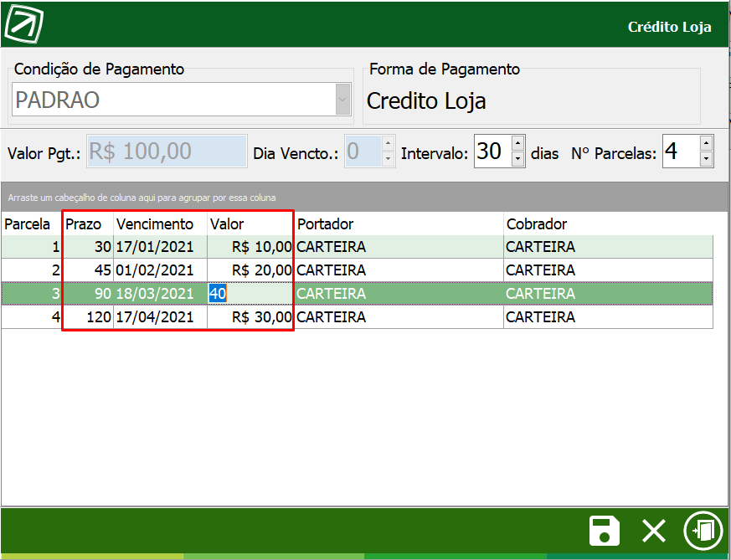Open the Condição de Pagamento PADRAO dropdown

342,100
